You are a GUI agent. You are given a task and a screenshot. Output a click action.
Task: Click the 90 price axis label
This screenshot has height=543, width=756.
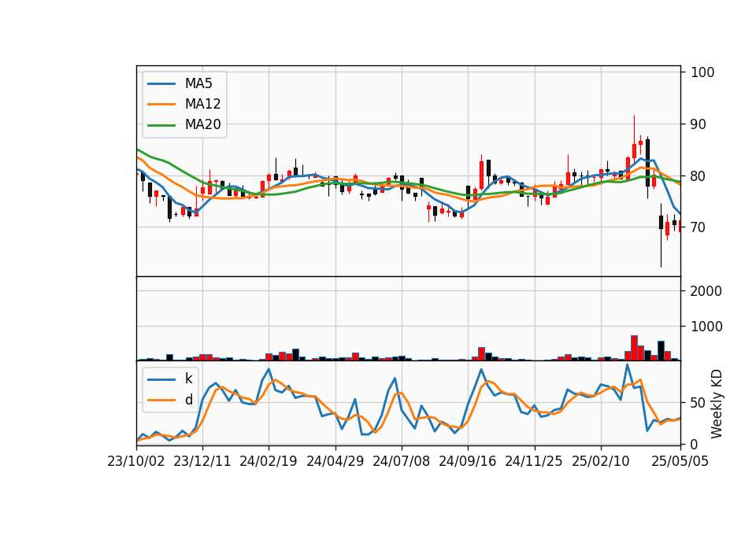[699, 124]
